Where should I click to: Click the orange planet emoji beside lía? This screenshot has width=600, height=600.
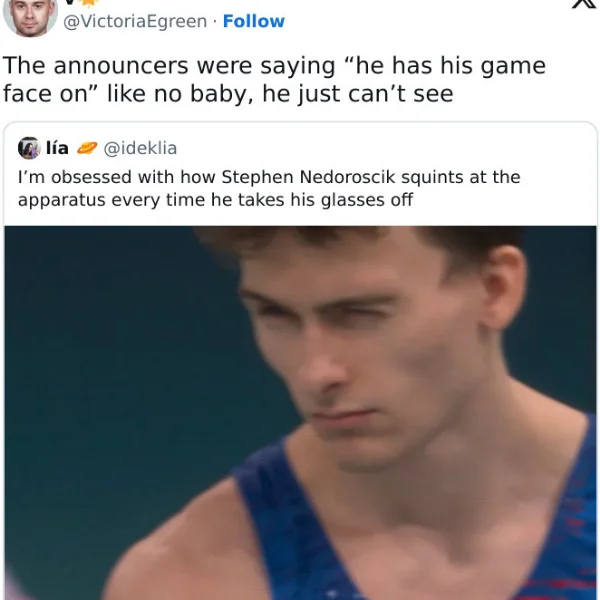pos(87,148)
